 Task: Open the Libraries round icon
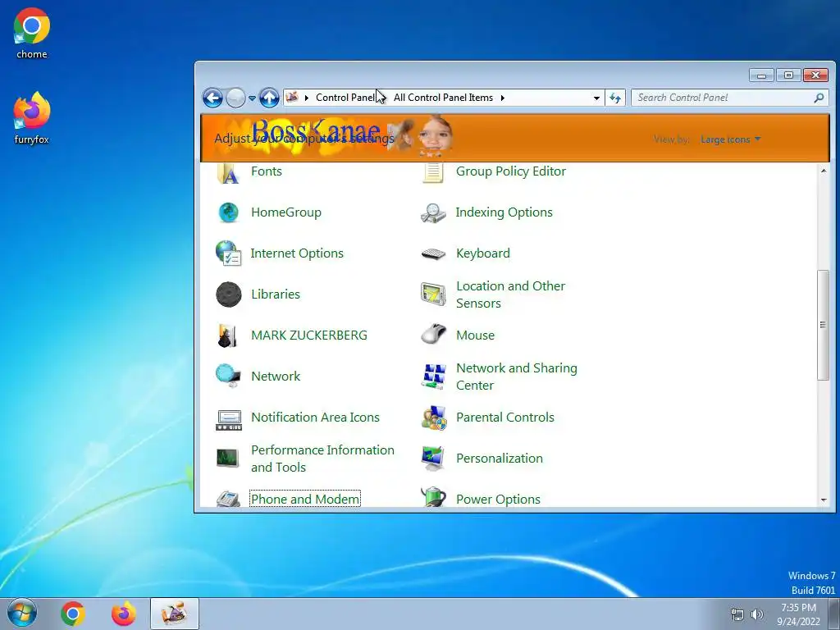pyautogui.click(x=228, y=294)
